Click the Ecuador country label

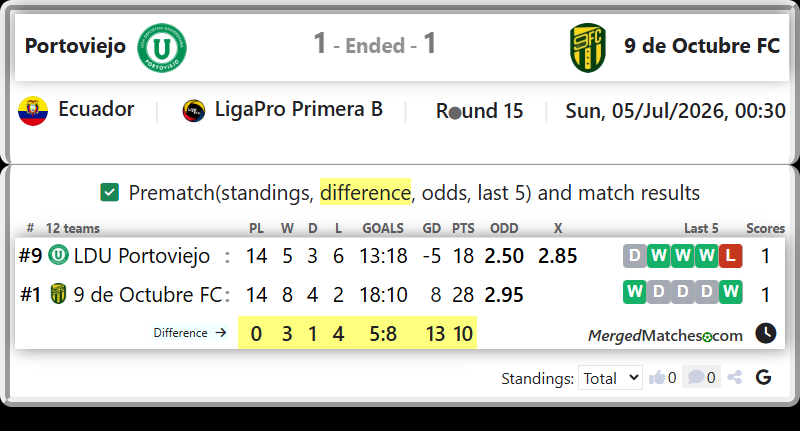[x=96, y=109]
